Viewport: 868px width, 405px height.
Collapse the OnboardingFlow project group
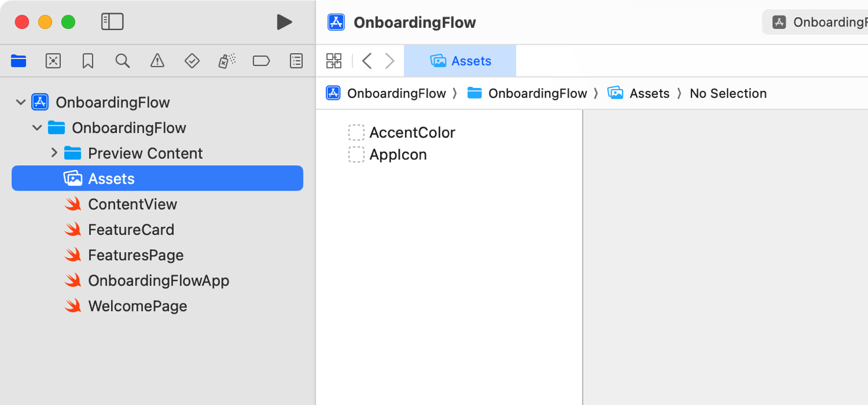21,102
